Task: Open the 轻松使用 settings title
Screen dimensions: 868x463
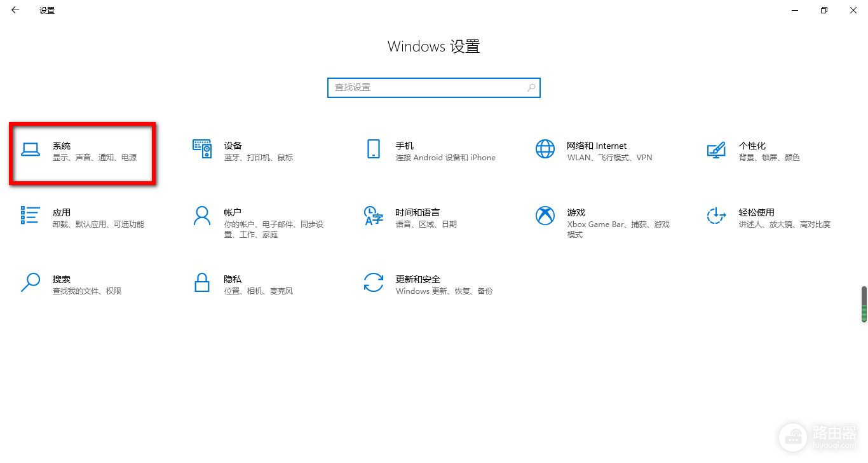Action: pyautogui.click(x=757, y=212)
